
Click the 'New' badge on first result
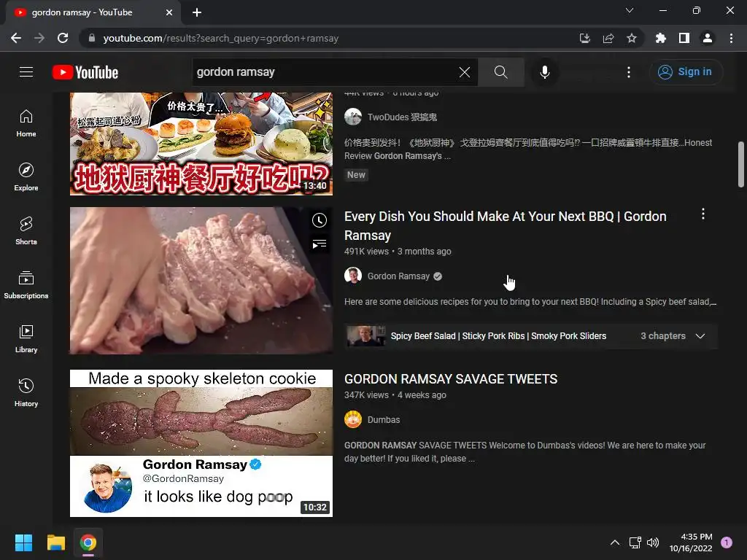pos(356,175)
